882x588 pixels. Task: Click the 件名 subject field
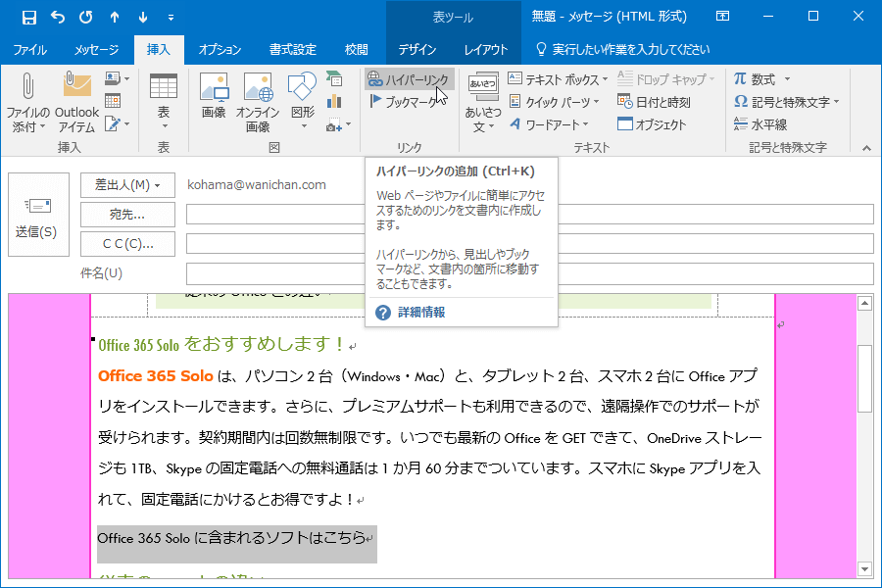pos(529,273)
